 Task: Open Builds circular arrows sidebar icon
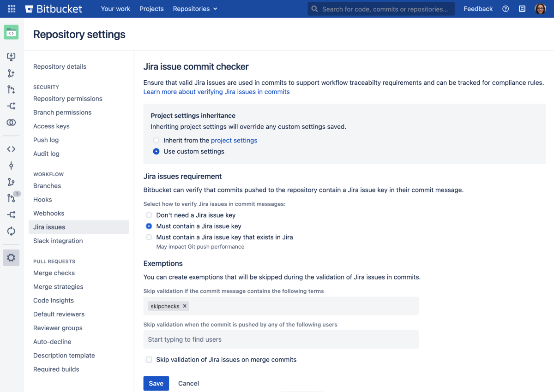pos(11,231)
